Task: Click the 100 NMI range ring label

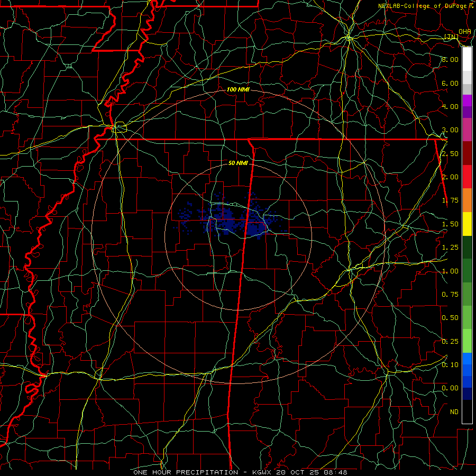Action: (x=238, y=89)
